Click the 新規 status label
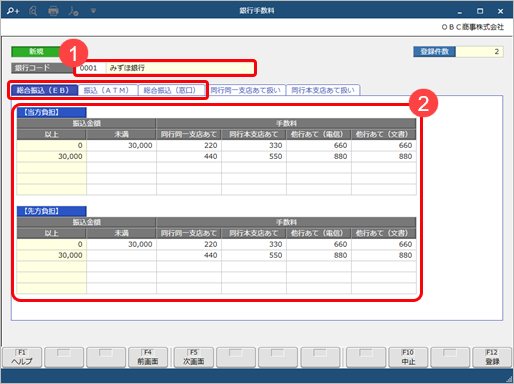Screen dimensions: 514x384 coord(36,51)
